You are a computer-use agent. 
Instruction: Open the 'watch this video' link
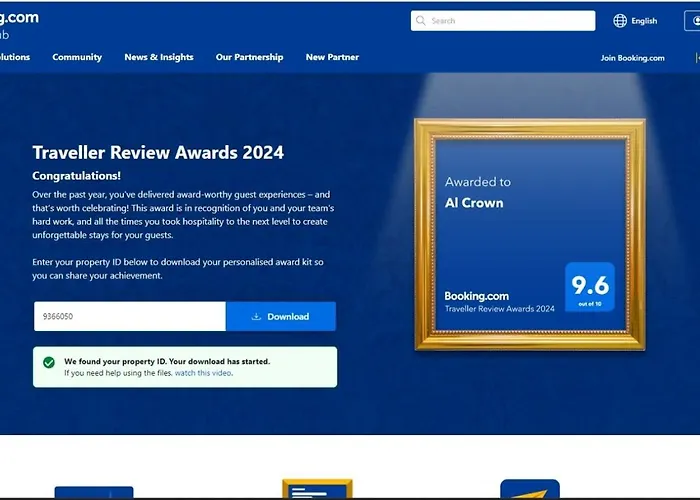tap(203, 373)
